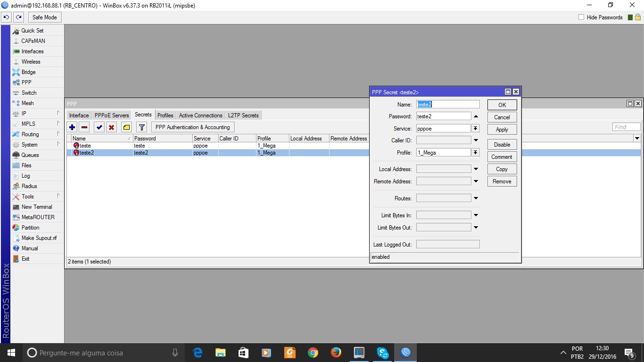Click OK in PPP Secret dialog
Image resolution: width=644 pixels, height=362 pixels.
(502, 105)
